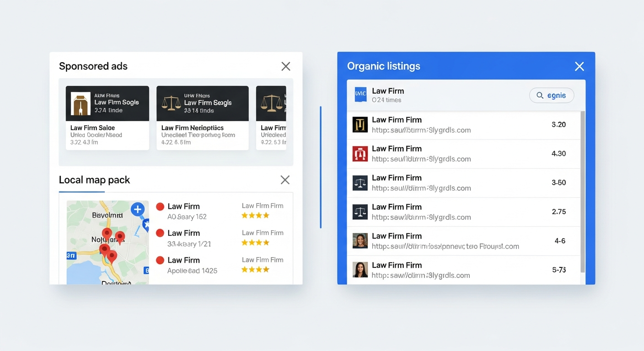
Task: Open the URL link of the 3-50 listing
Action: coord(421,188)
